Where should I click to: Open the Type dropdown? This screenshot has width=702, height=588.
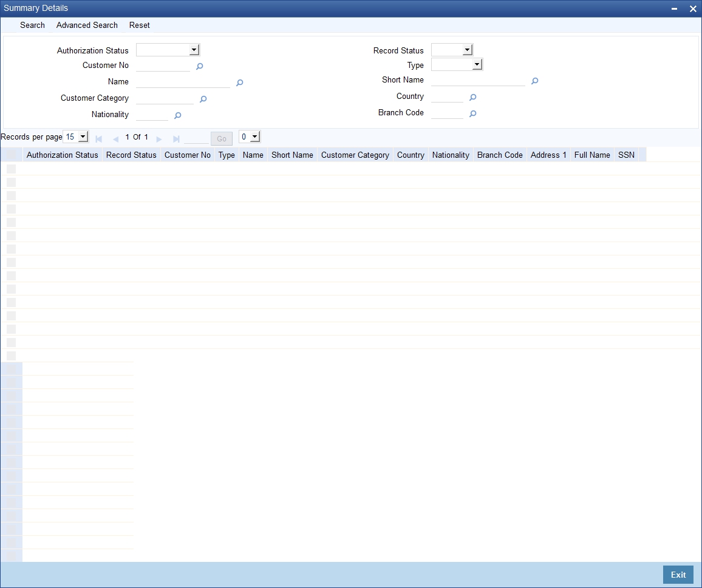tap(457, 64)
